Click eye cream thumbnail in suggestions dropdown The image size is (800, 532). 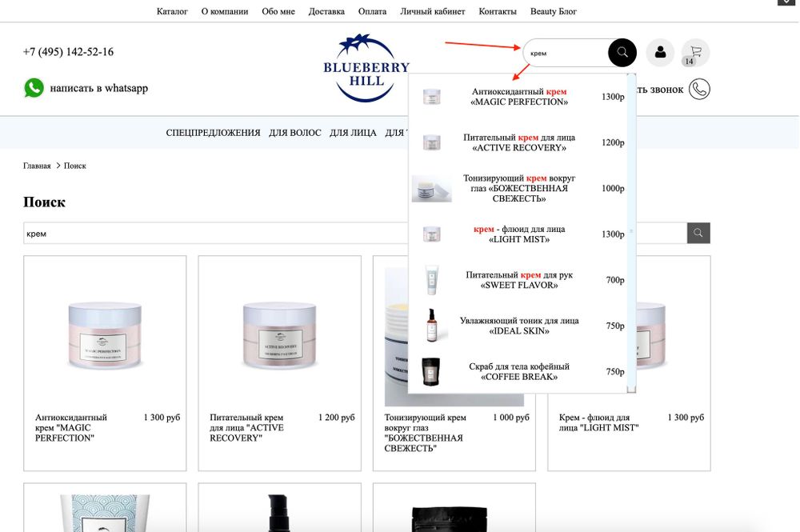(432, 188)
